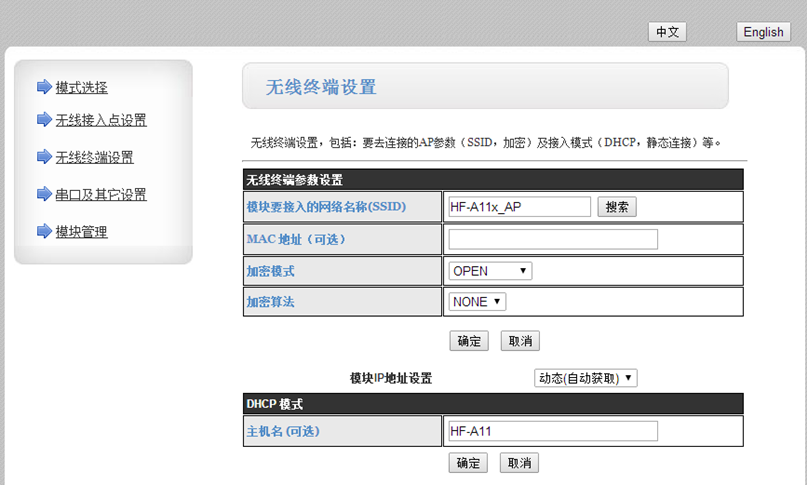Click the arrow icon beside 模块管理

point(43,231)
